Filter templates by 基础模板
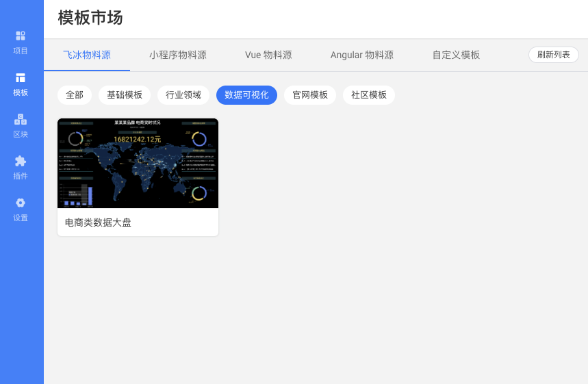 tap(125, 95)
